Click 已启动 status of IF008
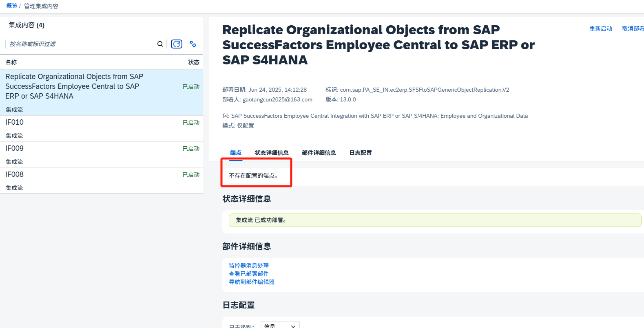Viewport: 644px width, 328px height. coord(191,175)
